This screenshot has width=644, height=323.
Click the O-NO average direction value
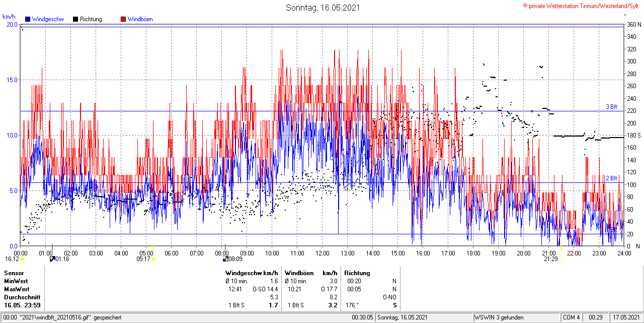tap(389, 297)
